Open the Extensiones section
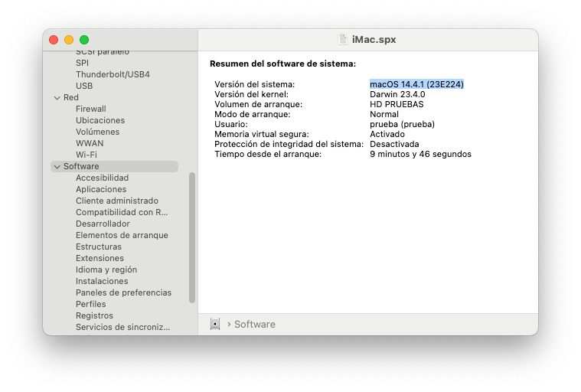581x392 pixels. (x=100, y=258)
